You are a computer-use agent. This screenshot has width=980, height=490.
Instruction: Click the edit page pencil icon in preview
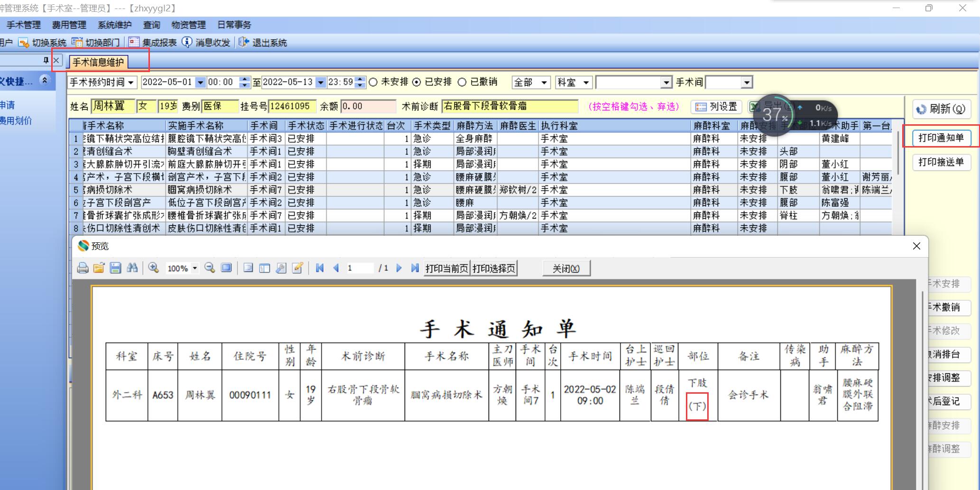(x=297, y=268)
